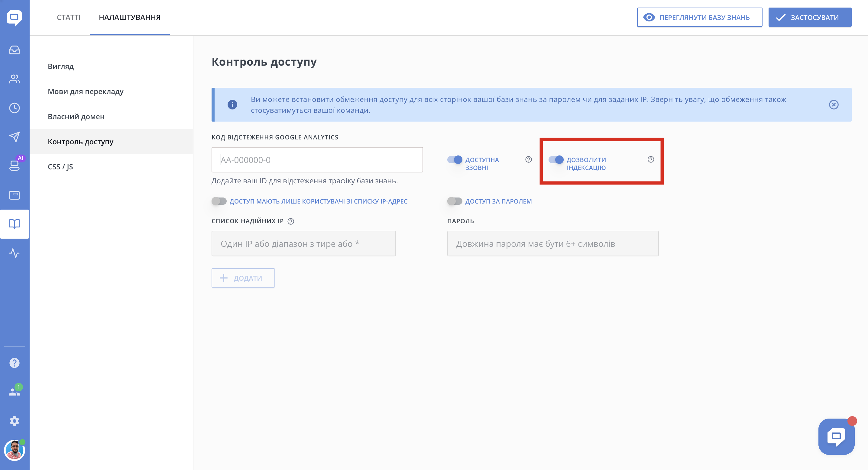Open the contacts people icon
The width and height of the screenshot is (868, 470).
point(15,79)
